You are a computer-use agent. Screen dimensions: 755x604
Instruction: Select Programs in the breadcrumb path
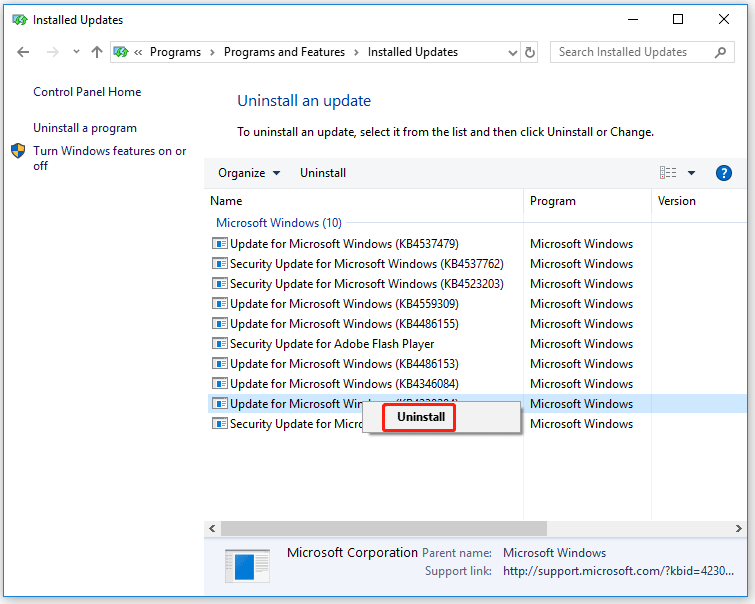pos(175,52)
